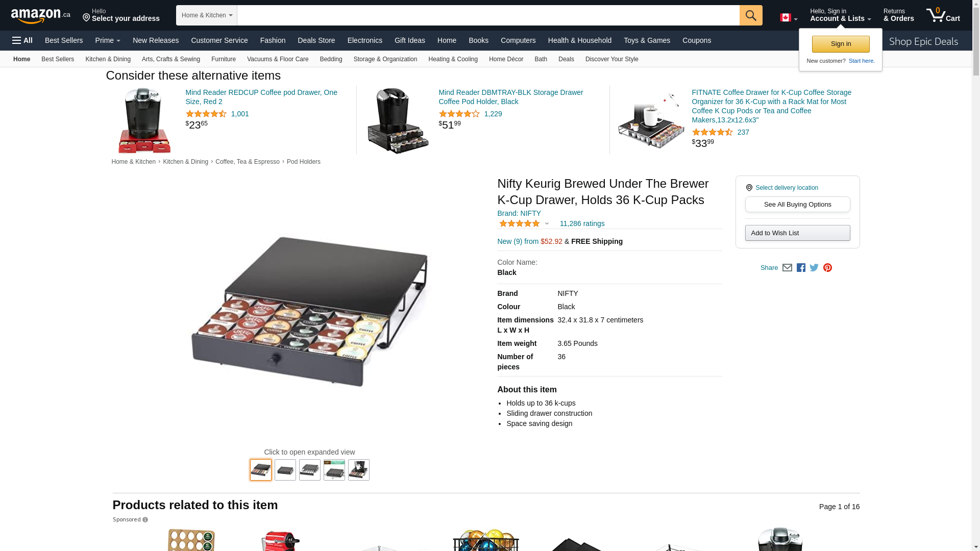
Task: Share product via email icon
Action: (x=787, y=268)
